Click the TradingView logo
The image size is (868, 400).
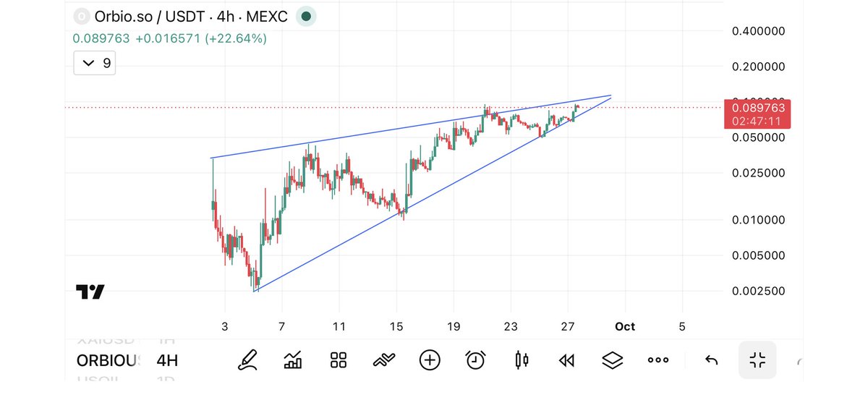click(90, 292)
